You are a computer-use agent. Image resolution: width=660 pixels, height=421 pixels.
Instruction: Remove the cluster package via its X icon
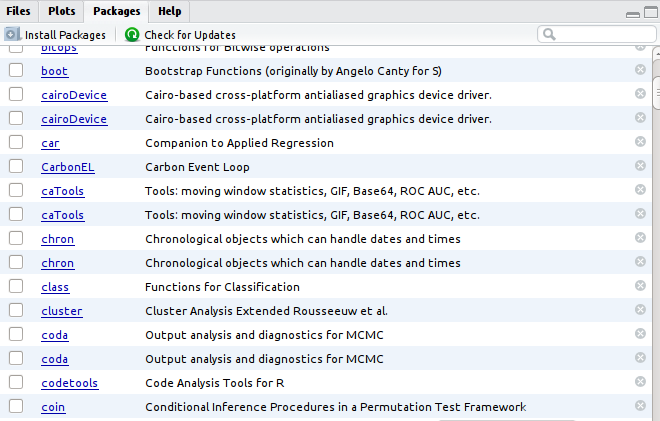point(640,310)
